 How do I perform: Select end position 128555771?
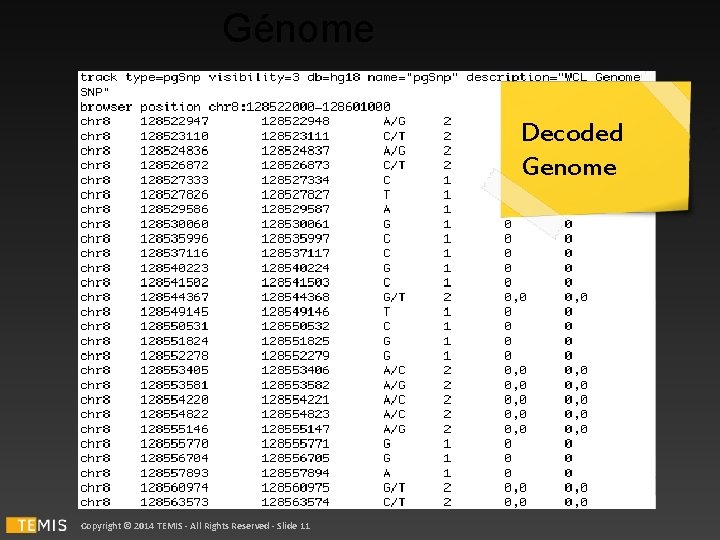click(x=295, y=444)
